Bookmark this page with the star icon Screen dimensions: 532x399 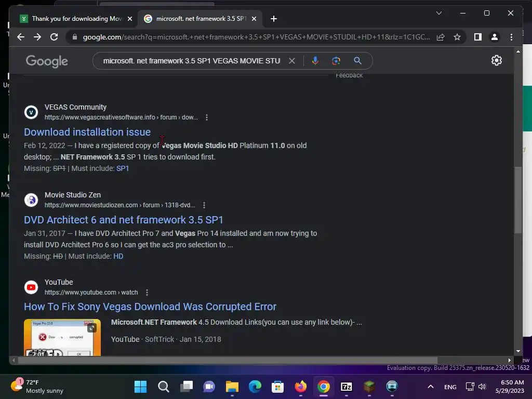(x=457, y=37)
